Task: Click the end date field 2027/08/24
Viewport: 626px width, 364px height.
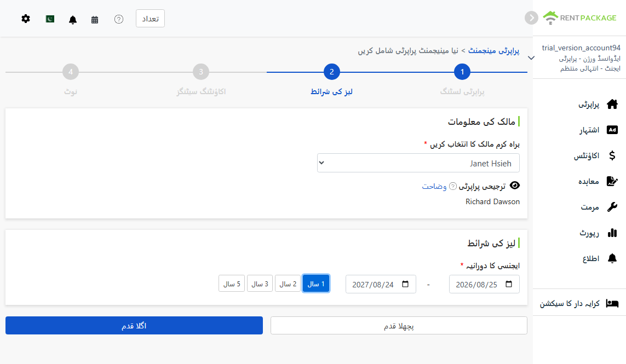Action: (x=381, y=284)
